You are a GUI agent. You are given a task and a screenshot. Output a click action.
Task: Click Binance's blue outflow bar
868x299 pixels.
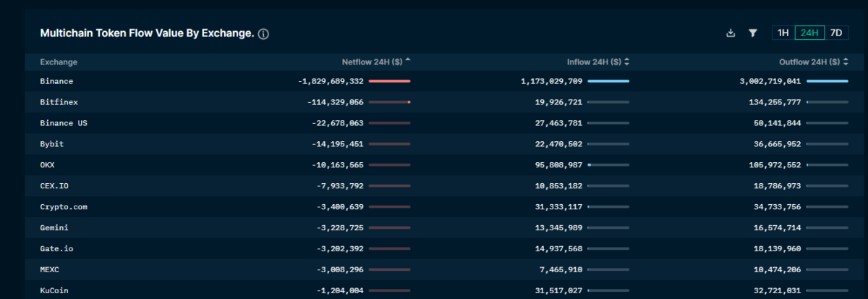(827, 82)
